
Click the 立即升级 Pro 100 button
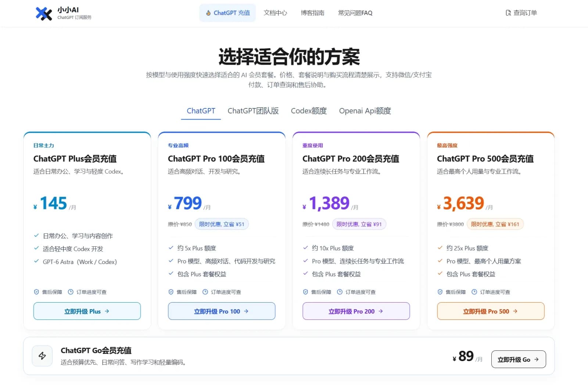click(222, 311)
